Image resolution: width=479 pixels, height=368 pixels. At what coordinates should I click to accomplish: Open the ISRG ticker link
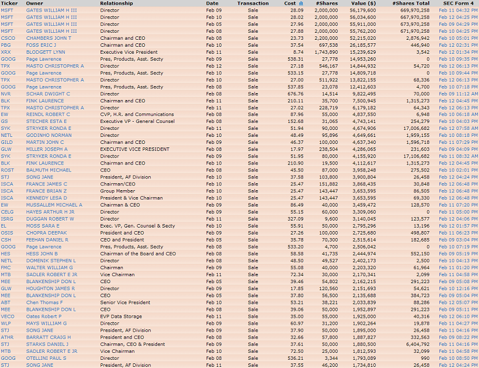click(x=7, y=219)
